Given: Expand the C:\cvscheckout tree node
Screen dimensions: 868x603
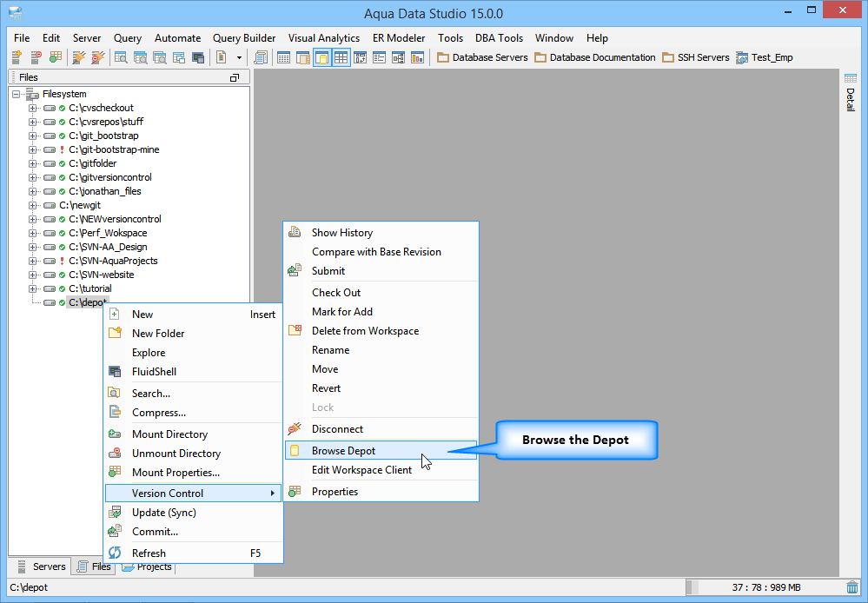Looking at the screenshot, I should (x=33, y=108).
